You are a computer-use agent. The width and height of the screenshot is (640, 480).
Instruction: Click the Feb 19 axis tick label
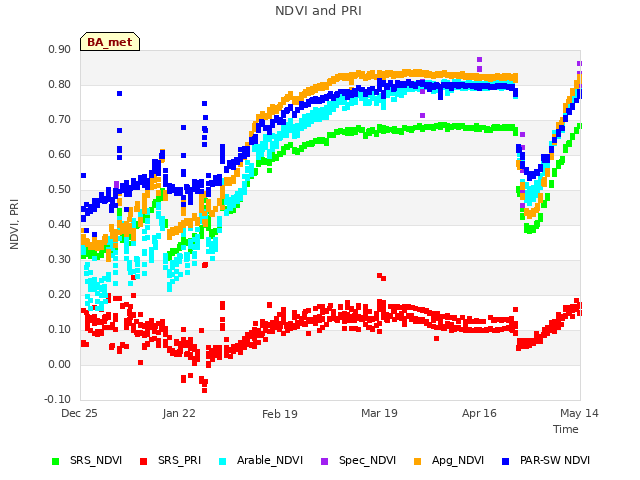coord(280,414)
